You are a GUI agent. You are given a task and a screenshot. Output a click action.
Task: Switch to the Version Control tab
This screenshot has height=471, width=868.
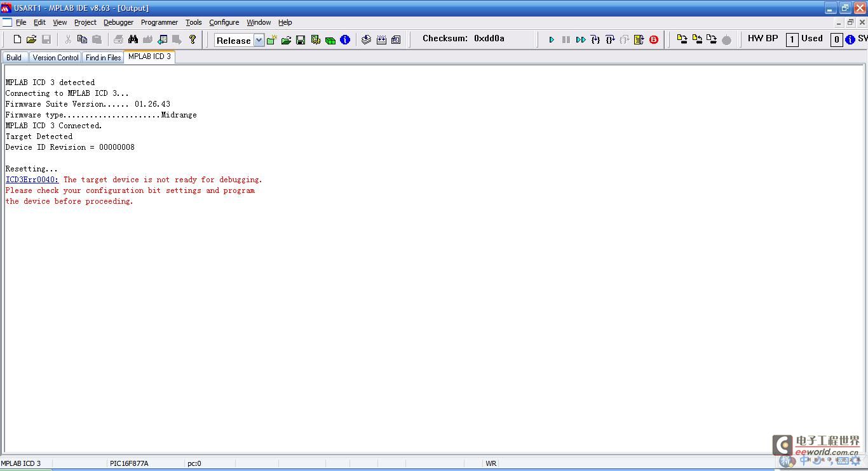(x=55, y=57)
